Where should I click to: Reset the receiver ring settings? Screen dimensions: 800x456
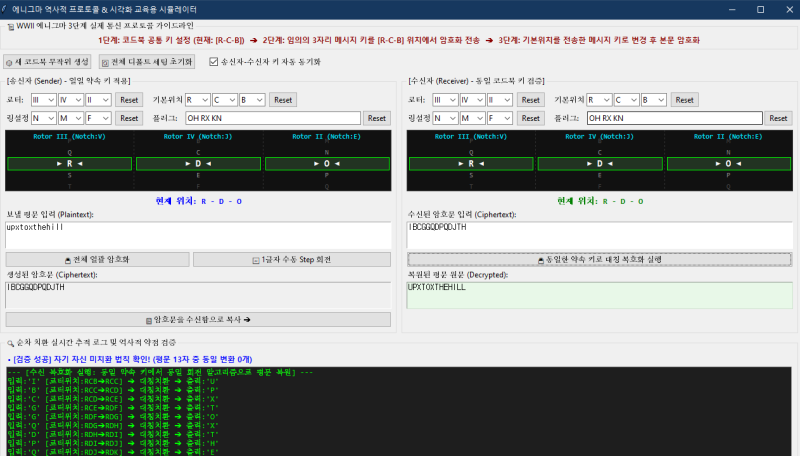pyautogui.click(x=531, y=118)
